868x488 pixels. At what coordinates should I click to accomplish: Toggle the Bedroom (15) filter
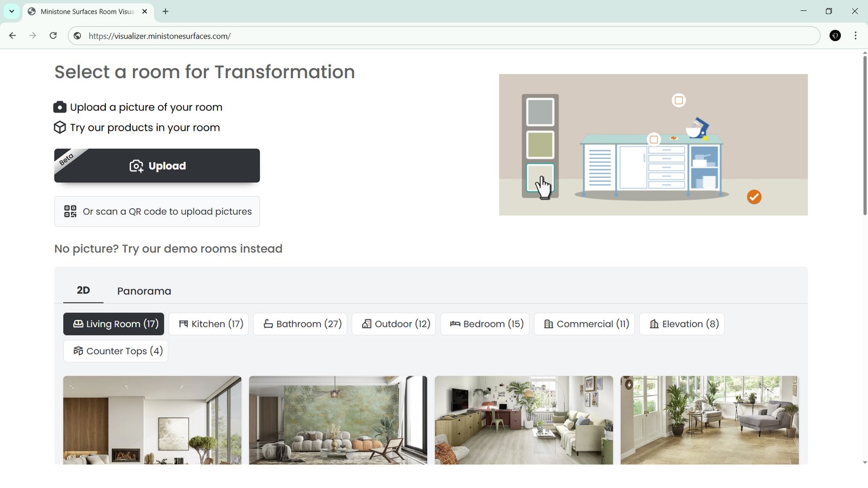click(x=484, y=324)
